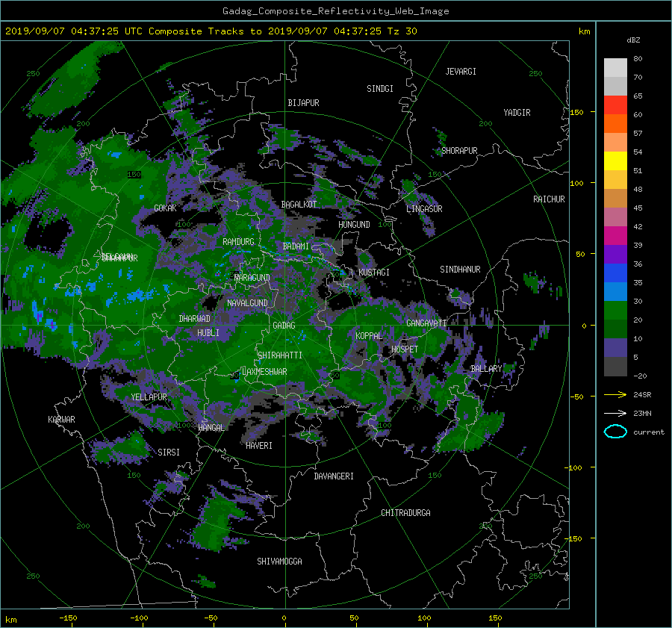Click the GADAG radar center label

coord(284,326)
